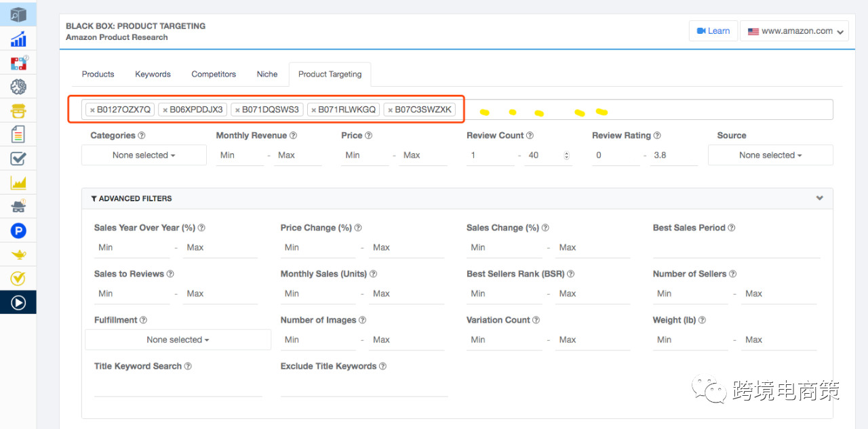Image resolution: width=868 pixels, height=429 pixels.
Task: Switch to the Competitors tab
Action: 214,75
